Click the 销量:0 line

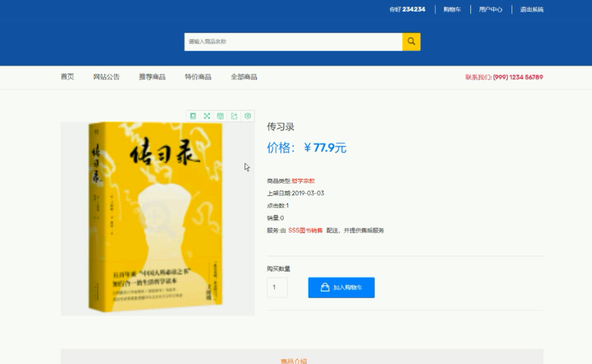click(x=275, y=218)
